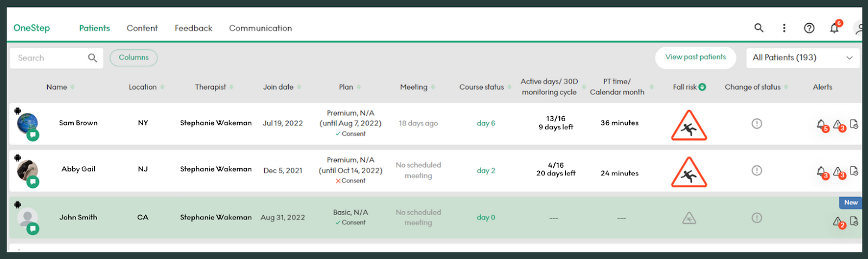The width and height of the screenshot is (868, 259).
Task: Click the top bar search magnifier icon
Action: tap(759, 28)
